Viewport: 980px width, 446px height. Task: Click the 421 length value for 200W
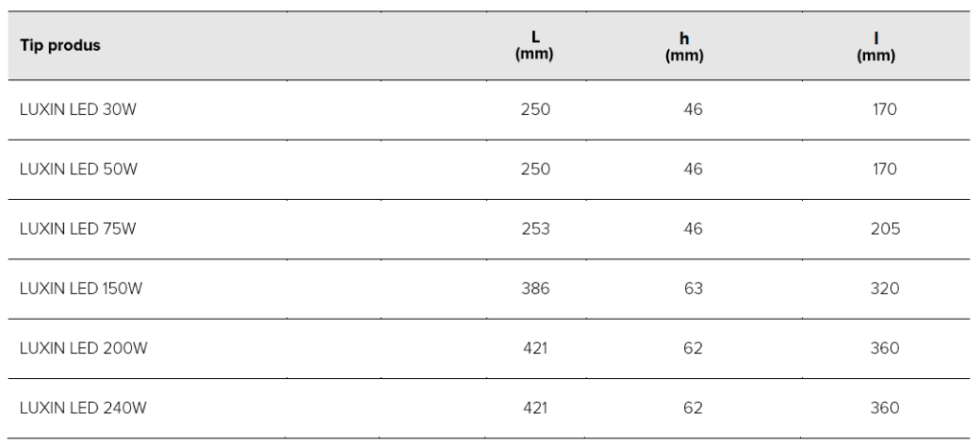(x=535, y=348)
